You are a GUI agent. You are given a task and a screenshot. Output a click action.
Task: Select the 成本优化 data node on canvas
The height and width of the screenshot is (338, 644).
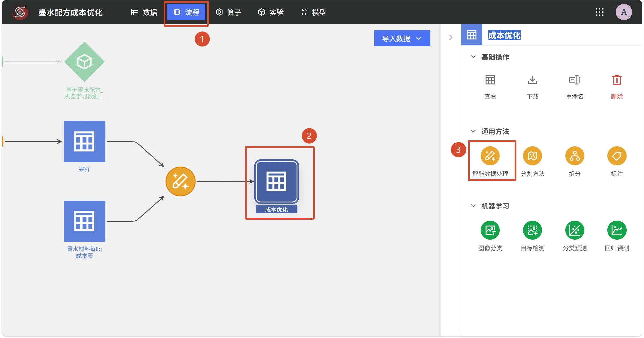pos(276,181)
